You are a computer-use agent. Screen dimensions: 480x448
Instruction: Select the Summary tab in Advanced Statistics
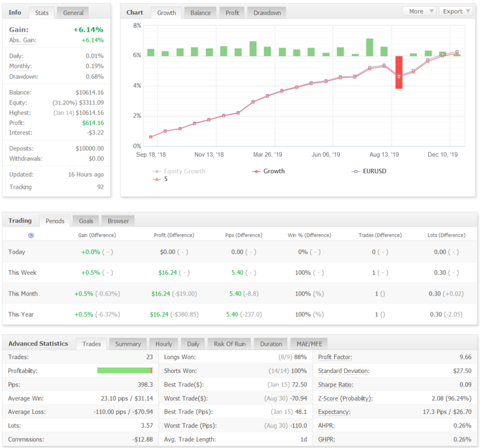[x=128, y=344]
